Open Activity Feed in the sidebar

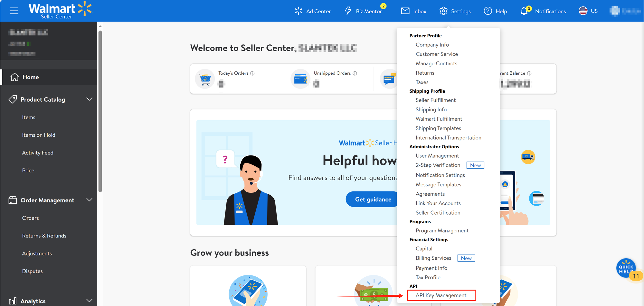tap(38, 153)
